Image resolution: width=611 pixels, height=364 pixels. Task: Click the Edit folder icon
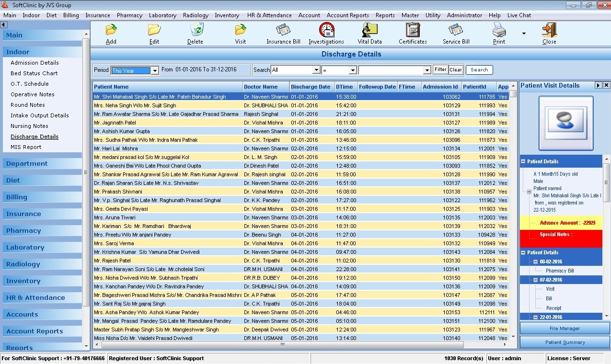[x=154, y=30]
